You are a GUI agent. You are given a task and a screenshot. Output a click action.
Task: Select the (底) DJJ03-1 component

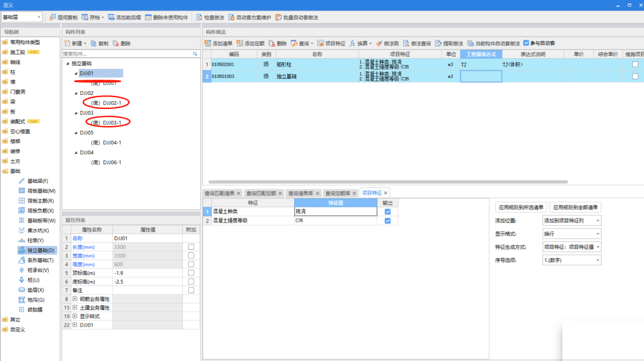point(106,123)
